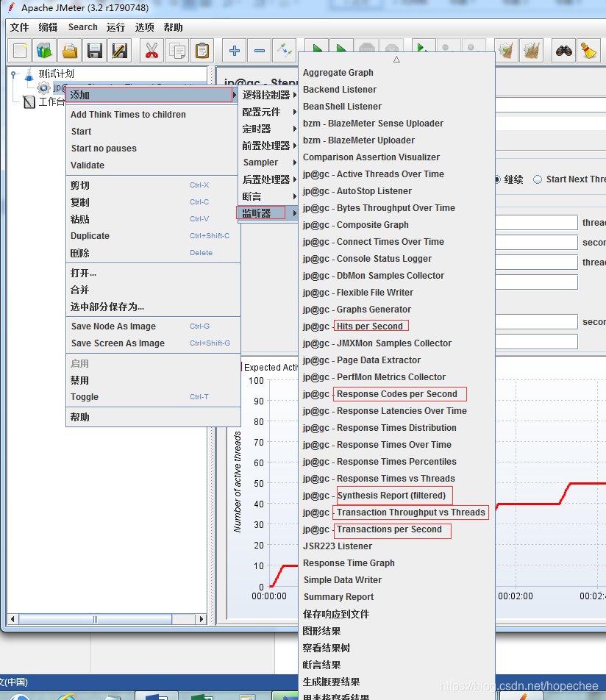Click the Paste clipboard icon
This screenshot has height=700, width=606.
tap(202, 51)
